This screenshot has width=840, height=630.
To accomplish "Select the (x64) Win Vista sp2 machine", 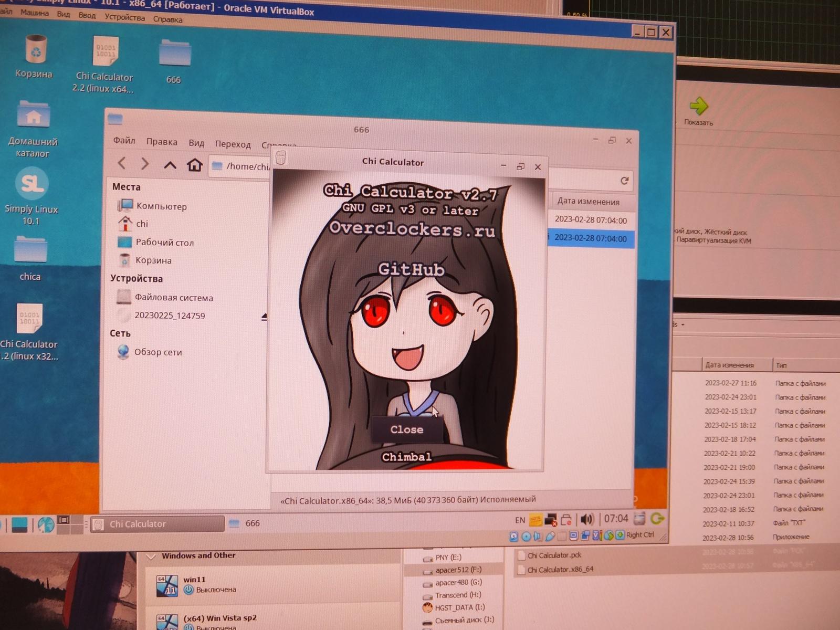I will [x=220, y=618].
